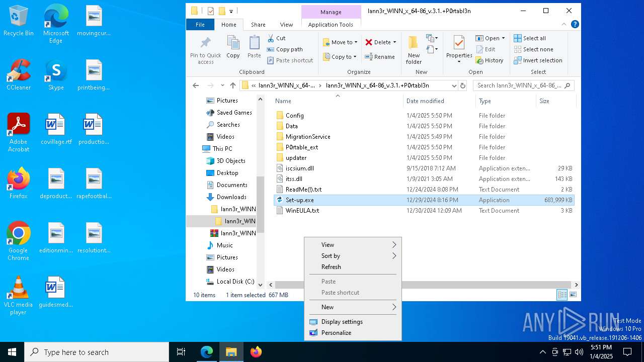
Task: Click the Copy ribbon icon
Action: click(x=233, y=47)
